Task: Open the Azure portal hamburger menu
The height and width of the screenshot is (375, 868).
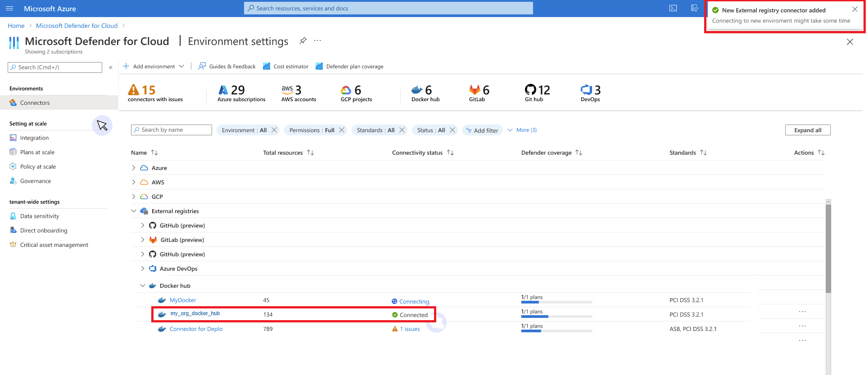Action: coord(9,9)
